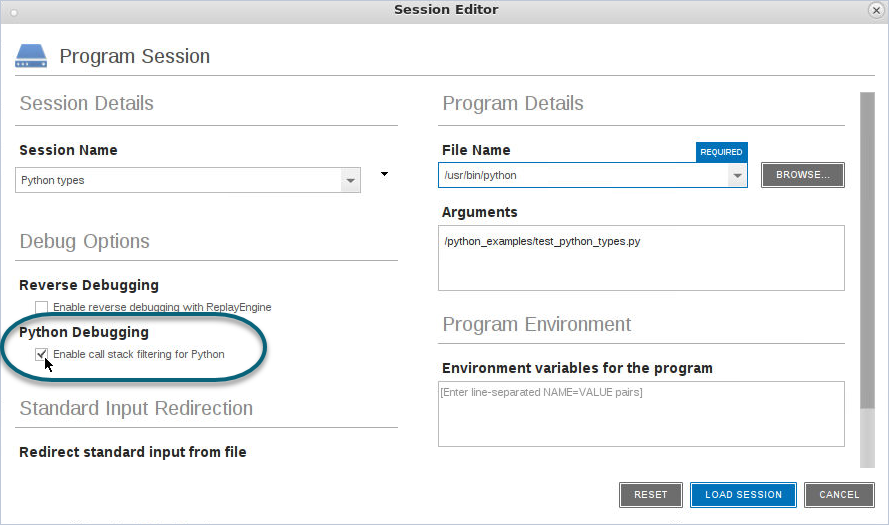Open the Session Name dropdown arrow
This screenshot has width=889, height=525.
[350, 181]
